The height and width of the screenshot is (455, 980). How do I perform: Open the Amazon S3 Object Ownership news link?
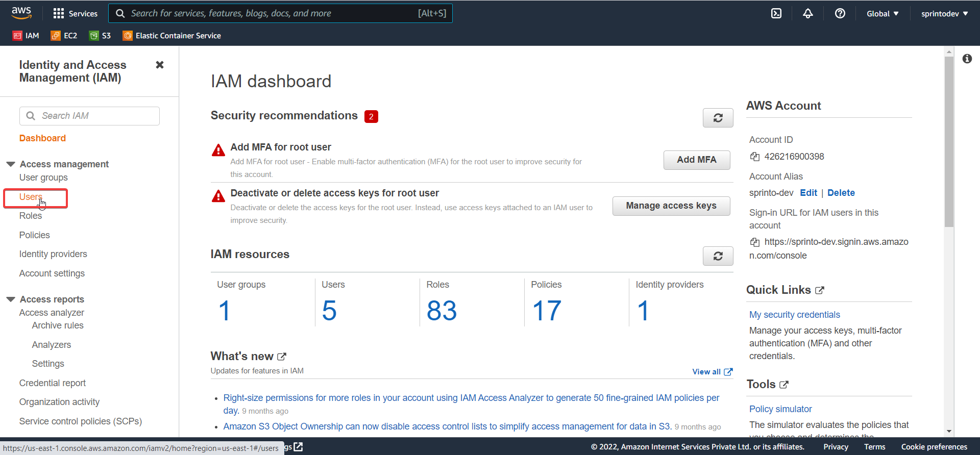(x=447, y=426)
